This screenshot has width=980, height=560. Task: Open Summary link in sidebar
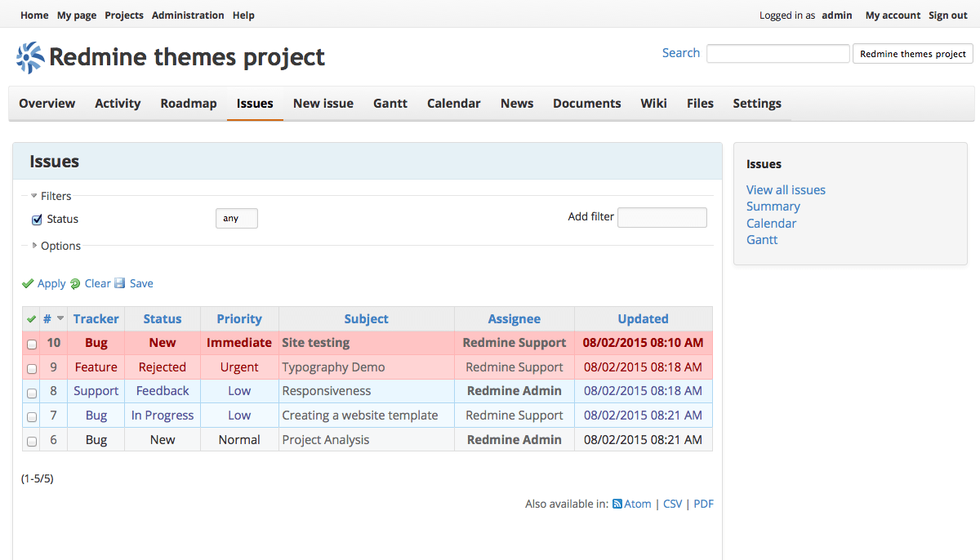pos(773,207)
